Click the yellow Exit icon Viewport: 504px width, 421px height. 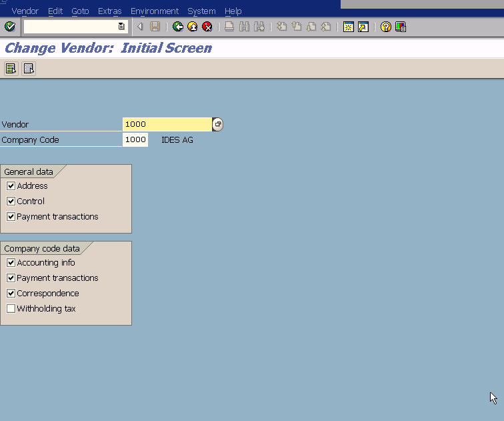(x=192, y=27)
